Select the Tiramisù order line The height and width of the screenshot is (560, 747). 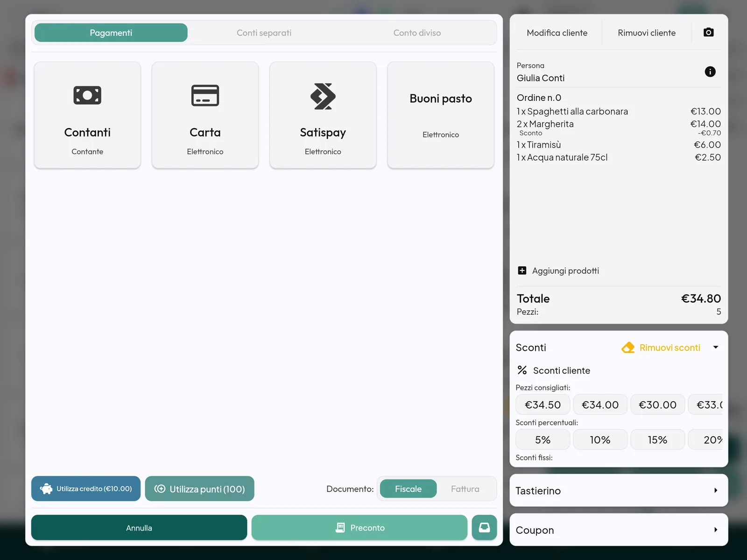pos(619,145)
